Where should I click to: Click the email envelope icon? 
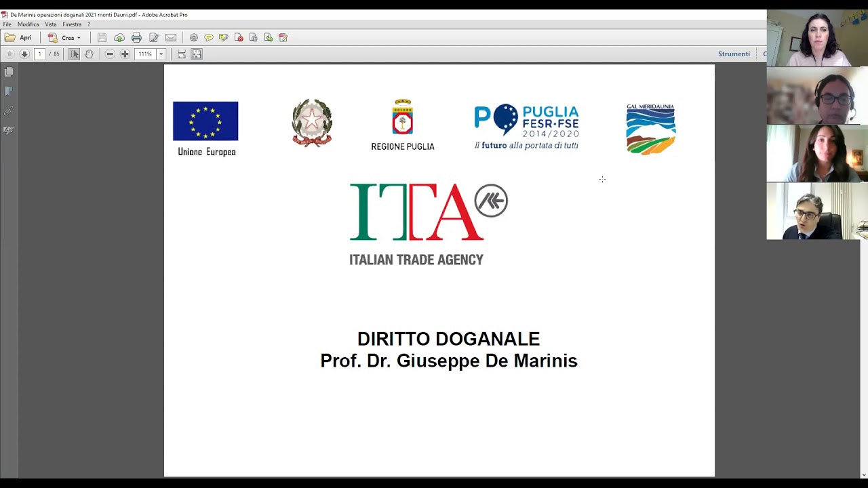tap(171, 38)
